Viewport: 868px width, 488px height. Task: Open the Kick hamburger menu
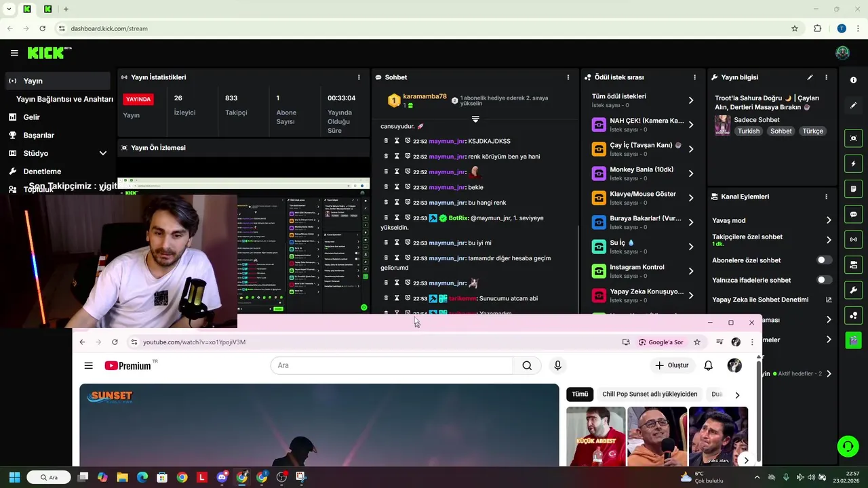pyautogui.click(x=14, y=53)
